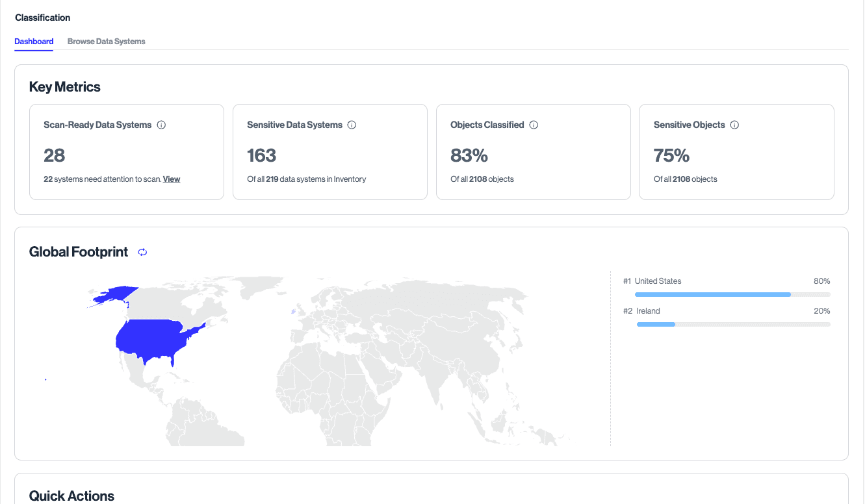Click info icon beside Scan-Ready Data Systems
865x504 pixels.
[x=162, y=125]
